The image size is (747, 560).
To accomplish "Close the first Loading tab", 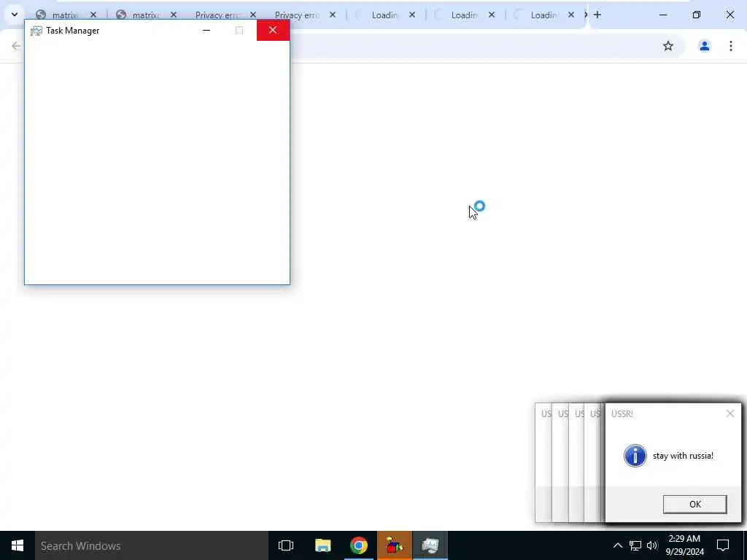I will pos(412,15).
